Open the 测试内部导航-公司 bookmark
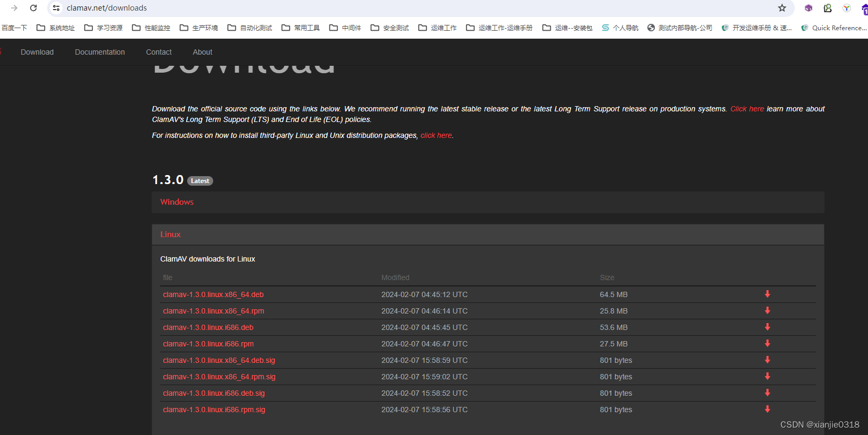868x435 pixels. (x=680, y=28)
